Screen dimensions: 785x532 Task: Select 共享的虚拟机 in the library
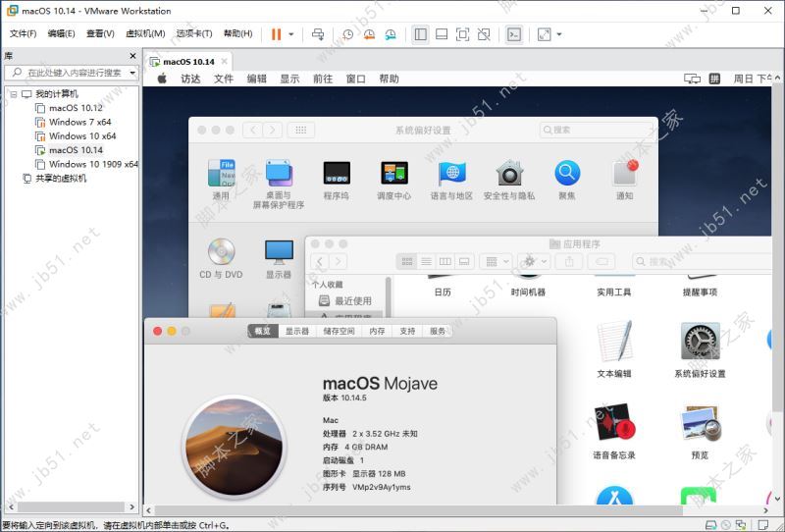(55, 178)
